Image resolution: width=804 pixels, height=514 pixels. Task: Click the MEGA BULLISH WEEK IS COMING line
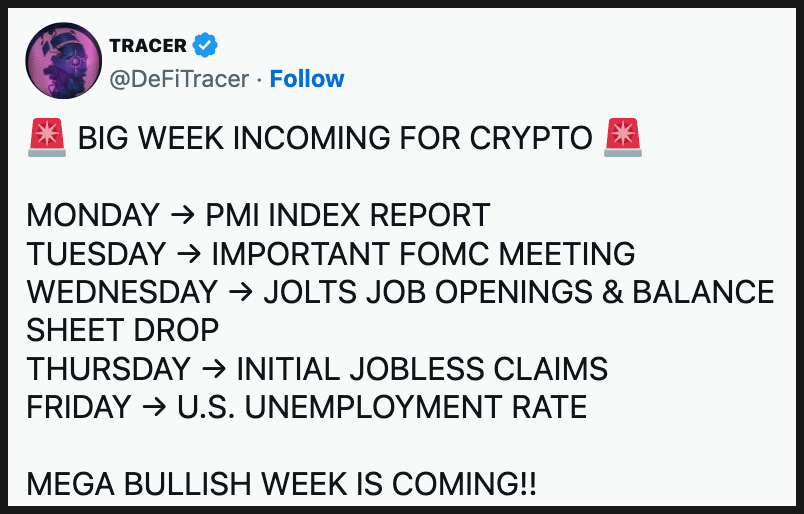(x=281, y=484)
